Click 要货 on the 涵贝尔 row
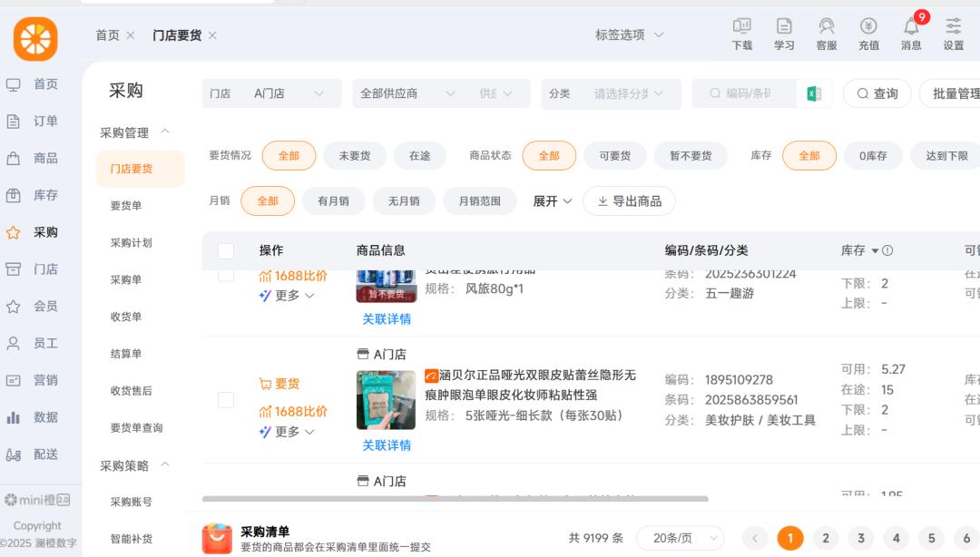980x557 pixels. pyautogui.click(x=279, y=384)
